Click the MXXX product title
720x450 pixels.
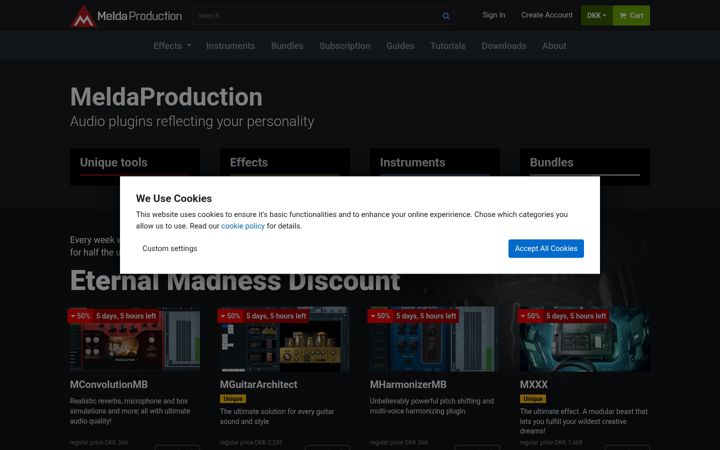pyautogui.click(x=534, y=384)
